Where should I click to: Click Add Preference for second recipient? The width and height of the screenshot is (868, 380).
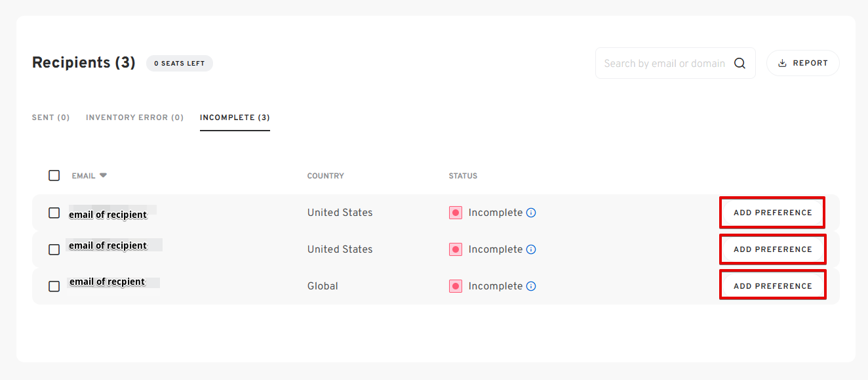(x=772, y=249)
